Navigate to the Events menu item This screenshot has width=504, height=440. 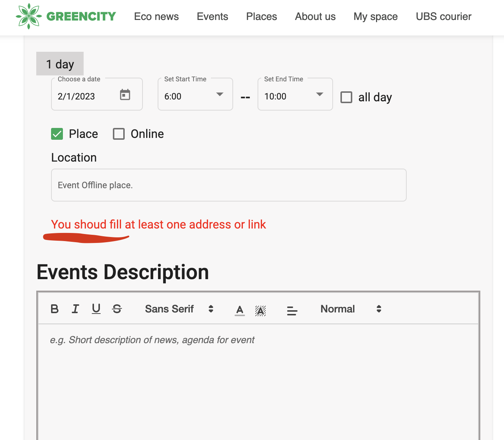(212, 16)
